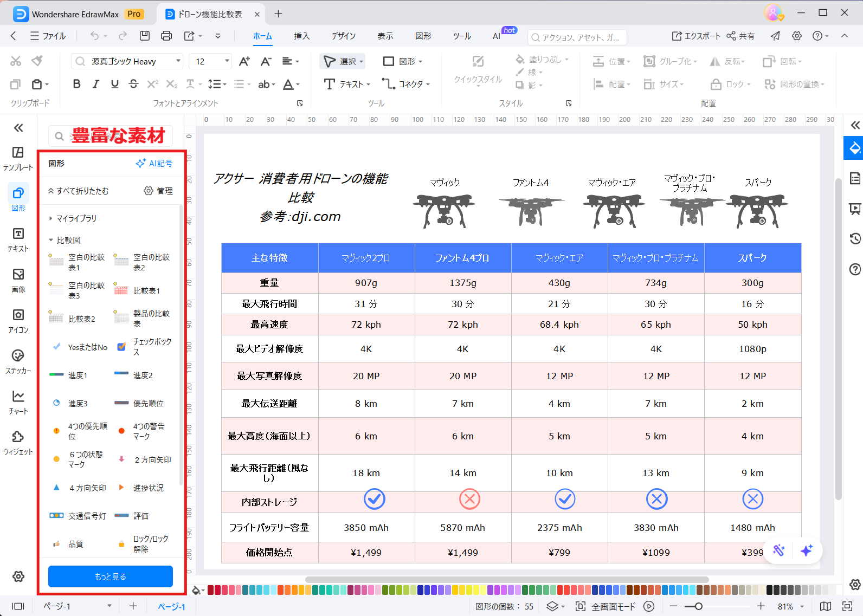This screenshot has width=863, height=616.
Task: Click the search field in the shapes panel
Action: tap(111, 135)
